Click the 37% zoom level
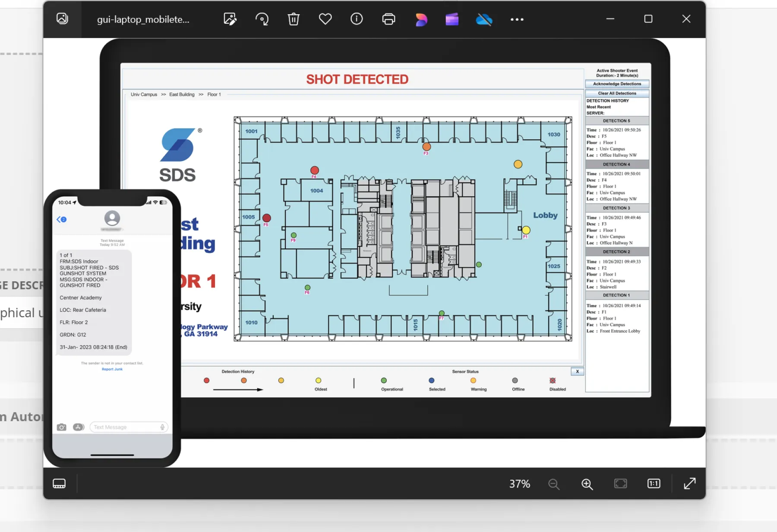Image resolution: width=777 pixels, height=532 pixels. pos(519,484)
